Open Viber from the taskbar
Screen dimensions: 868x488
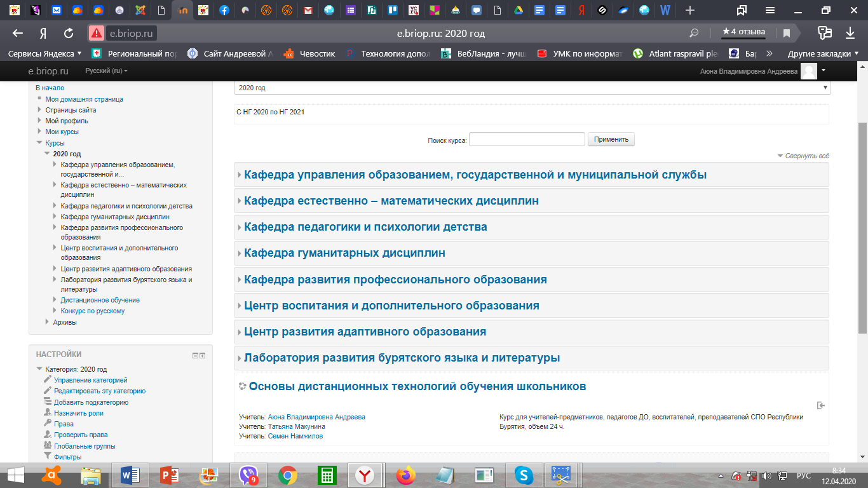248,475
